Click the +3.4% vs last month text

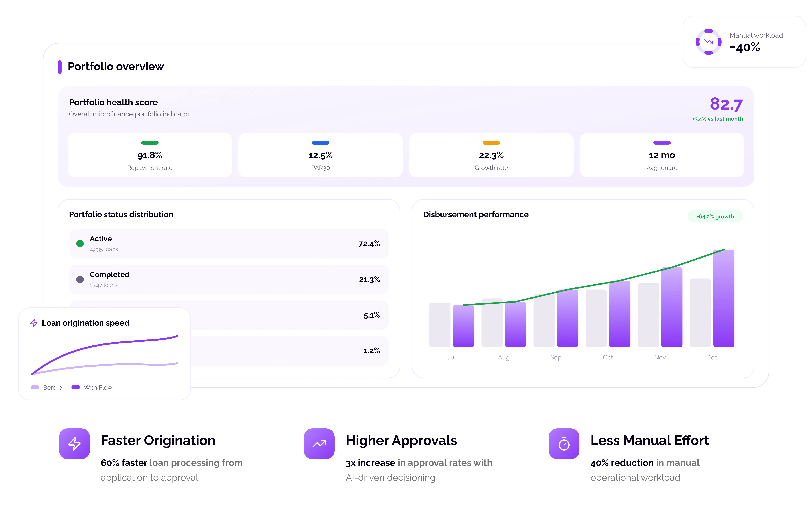pos(717,119)
